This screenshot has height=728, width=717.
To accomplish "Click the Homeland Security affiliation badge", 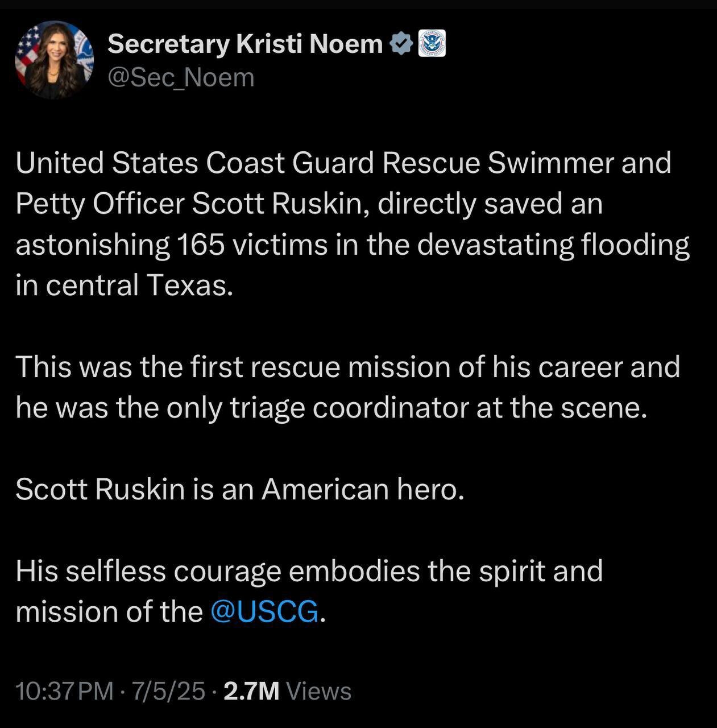I will [432, 44].
